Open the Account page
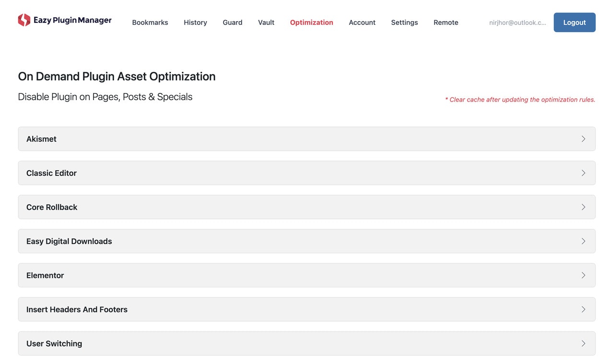The width and height of the screenshot is (609, 364). pyautogui.click(x=362, y=23)
